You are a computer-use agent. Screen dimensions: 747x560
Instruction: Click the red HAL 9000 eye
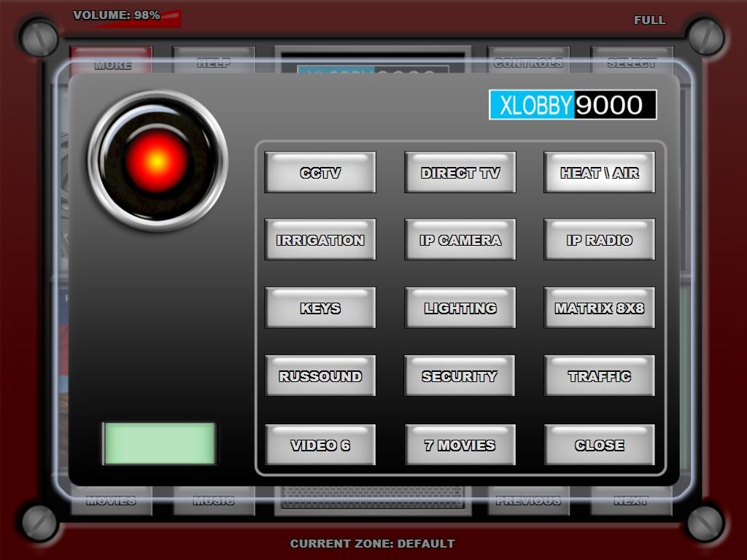pos(157,161)
